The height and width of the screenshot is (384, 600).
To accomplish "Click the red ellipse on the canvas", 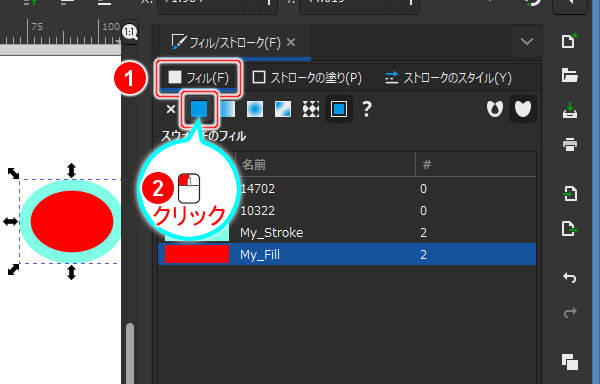I will pos(72,221).
